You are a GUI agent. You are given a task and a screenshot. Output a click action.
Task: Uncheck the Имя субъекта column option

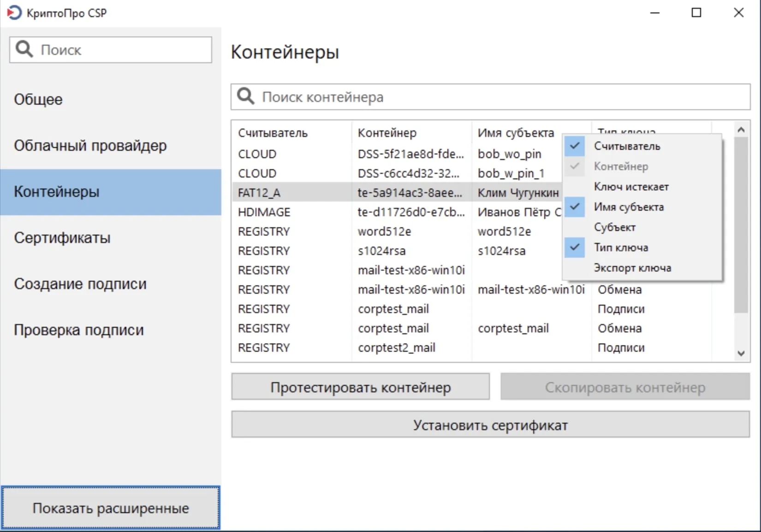[628, 207]
